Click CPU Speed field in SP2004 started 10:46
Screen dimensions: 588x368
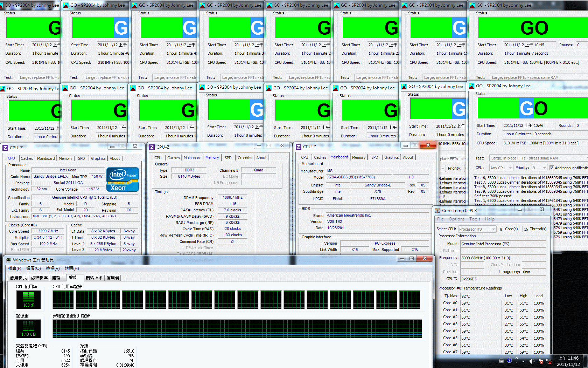pos(545,143)
